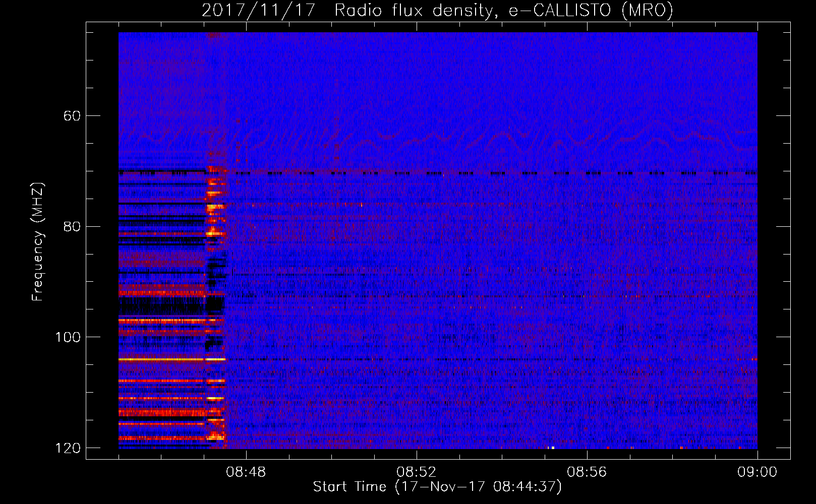Screen dimensions: 816x504
Task: Select the Frequency (MHZ) axis label
Action: [38, 242]
